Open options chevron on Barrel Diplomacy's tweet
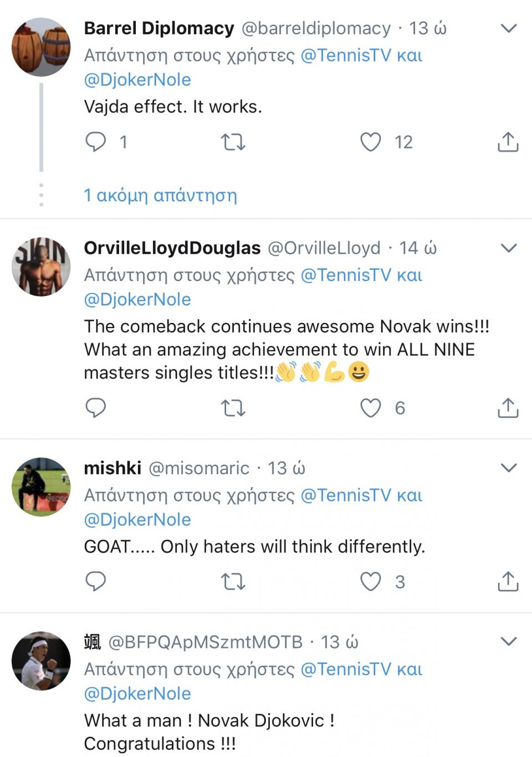 508,28
